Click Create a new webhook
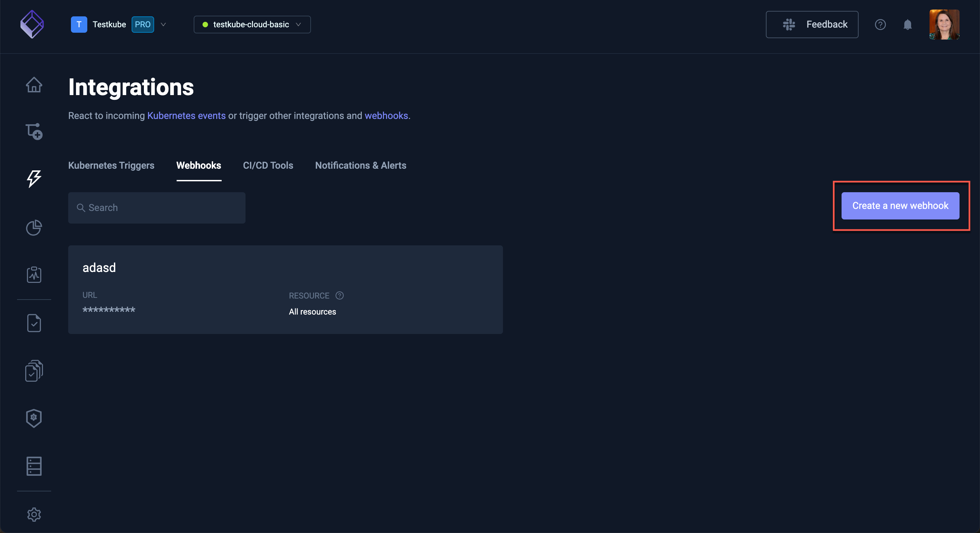The height and width of the screenshot is (533, 980). click(901, 206)
